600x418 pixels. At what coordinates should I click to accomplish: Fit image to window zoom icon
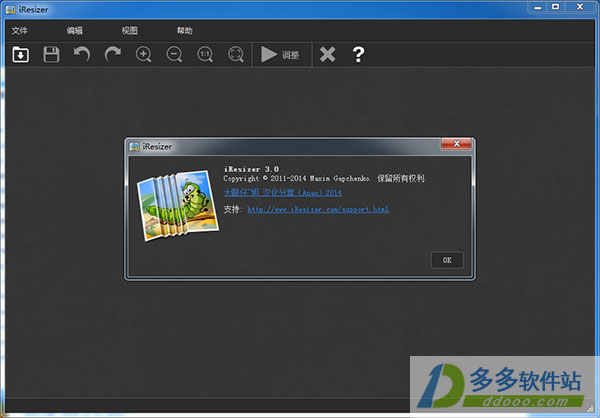236,54
